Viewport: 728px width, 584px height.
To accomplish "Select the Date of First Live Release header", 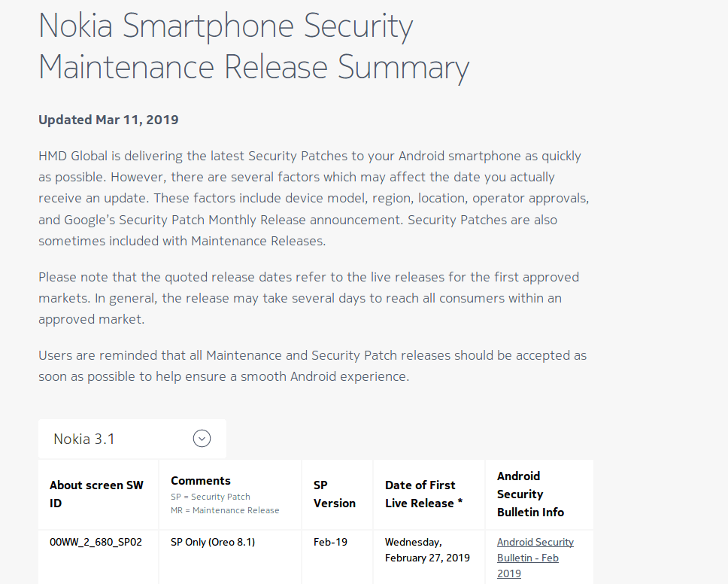I will (423, 494).
